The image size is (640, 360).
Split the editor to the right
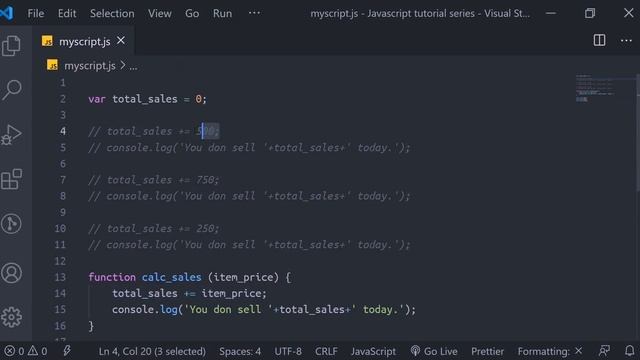[599, 40]
